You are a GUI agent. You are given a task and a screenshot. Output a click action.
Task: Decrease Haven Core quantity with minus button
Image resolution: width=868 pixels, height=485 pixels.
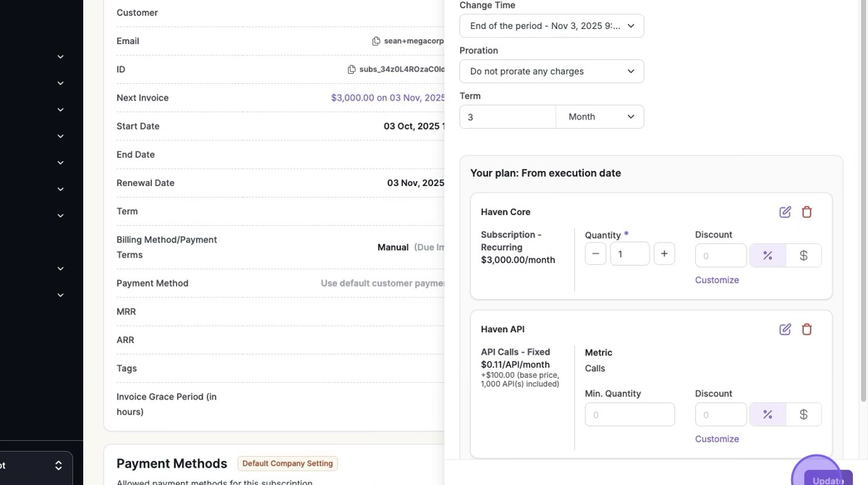coord(595,254)
